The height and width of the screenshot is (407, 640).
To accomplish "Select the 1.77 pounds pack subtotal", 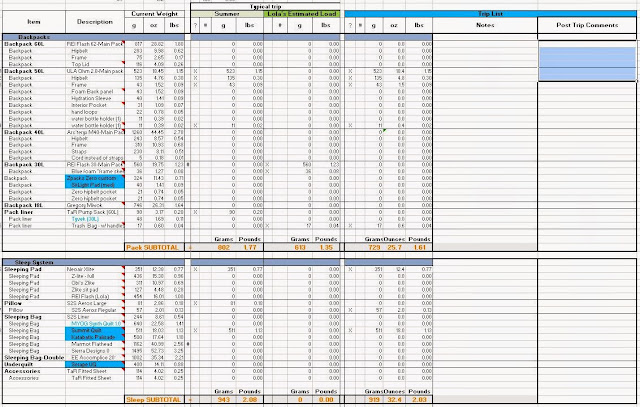I will pos(249,247).
